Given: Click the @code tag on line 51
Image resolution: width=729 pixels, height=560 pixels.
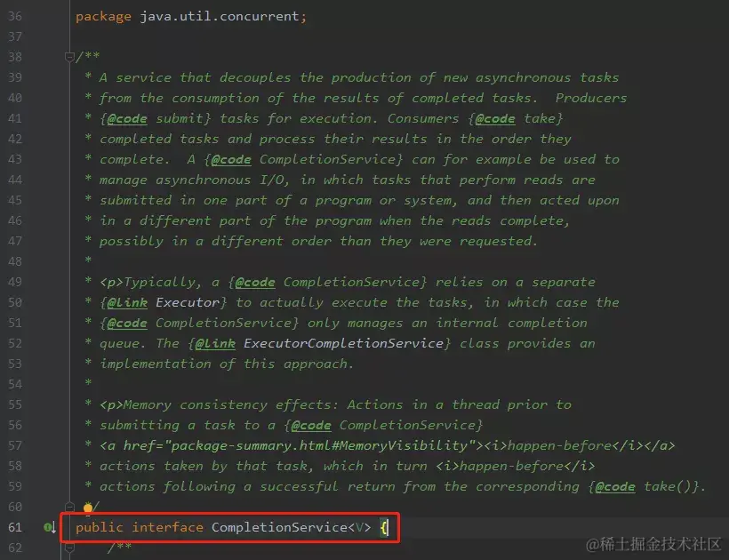Looking at the screenshot, I should pos(127,324).
